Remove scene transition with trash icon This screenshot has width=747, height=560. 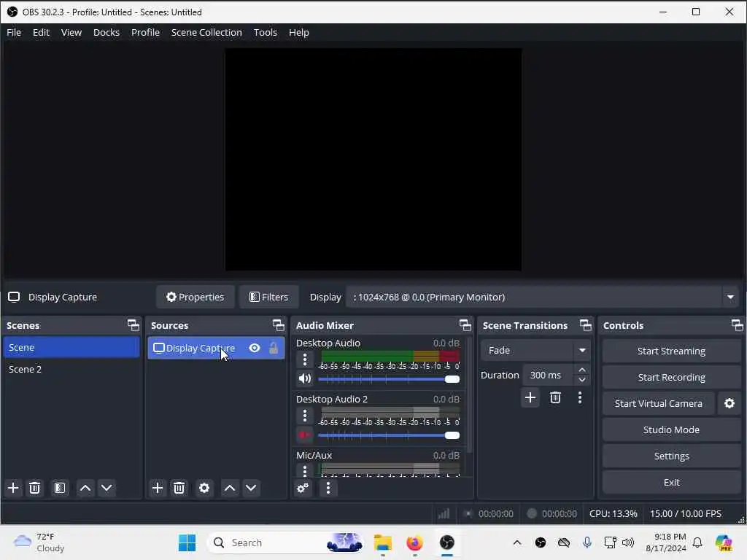pos(555,397)
